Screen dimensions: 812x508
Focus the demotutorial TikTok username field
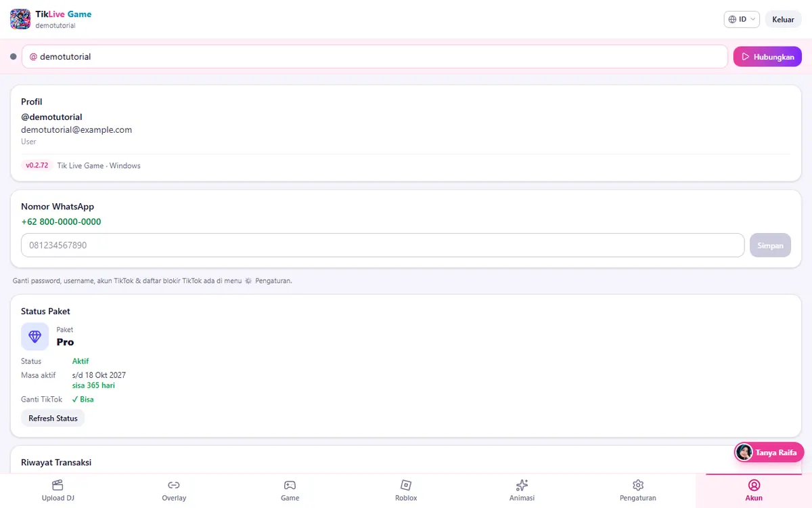point(375,57)
